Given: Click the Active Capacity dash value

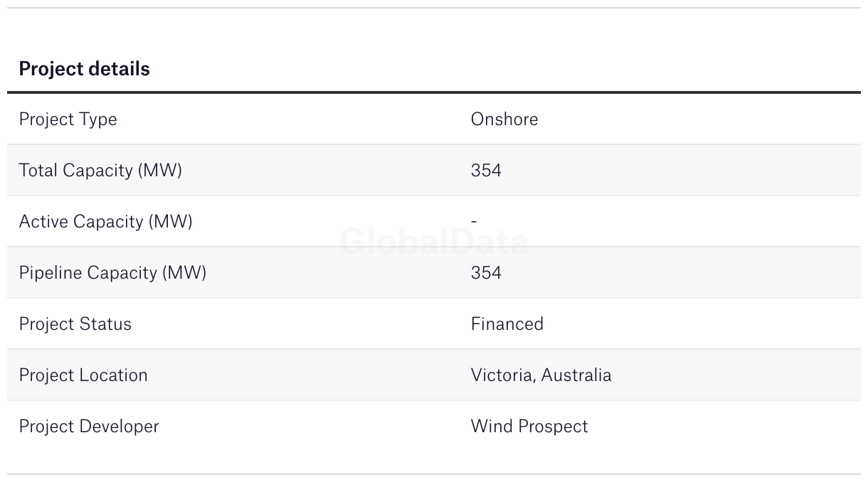Looking at the screenshot, I should tap(474, 221).
